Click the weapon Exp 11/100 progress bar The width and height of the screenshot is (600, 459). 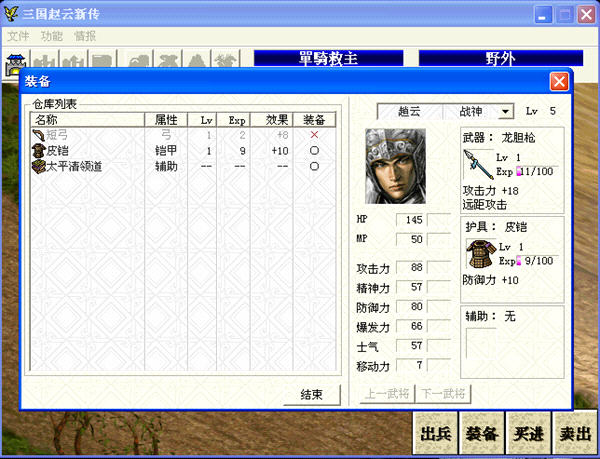tap(538, 171)
